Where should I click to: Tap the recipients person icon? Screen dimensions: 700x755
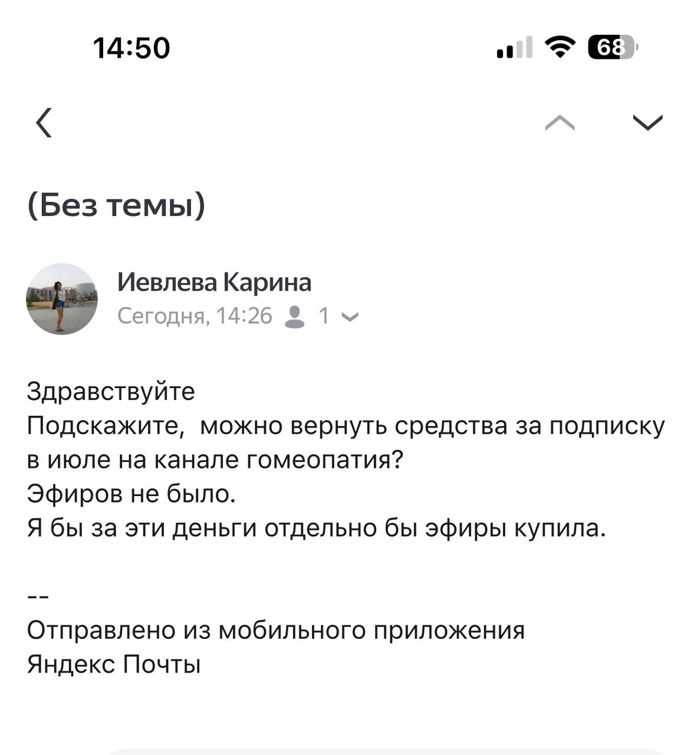coord(294,317)
